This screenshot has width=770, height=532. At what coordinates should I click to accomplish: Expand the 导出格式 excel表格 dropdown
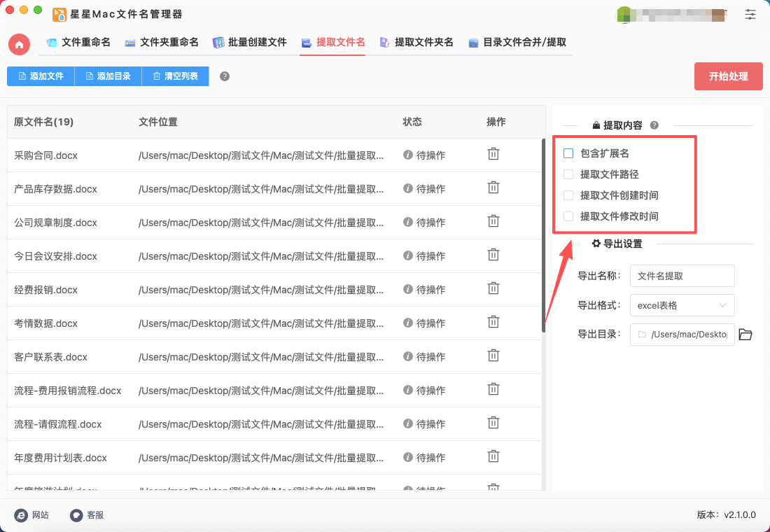point(682,305)
